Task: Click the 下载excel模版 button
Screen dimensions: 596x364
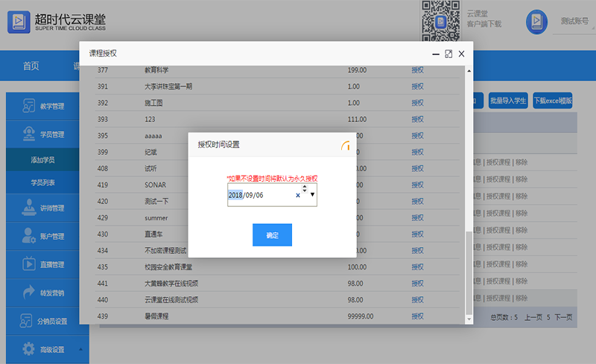Action: click(x=552, y=101)
